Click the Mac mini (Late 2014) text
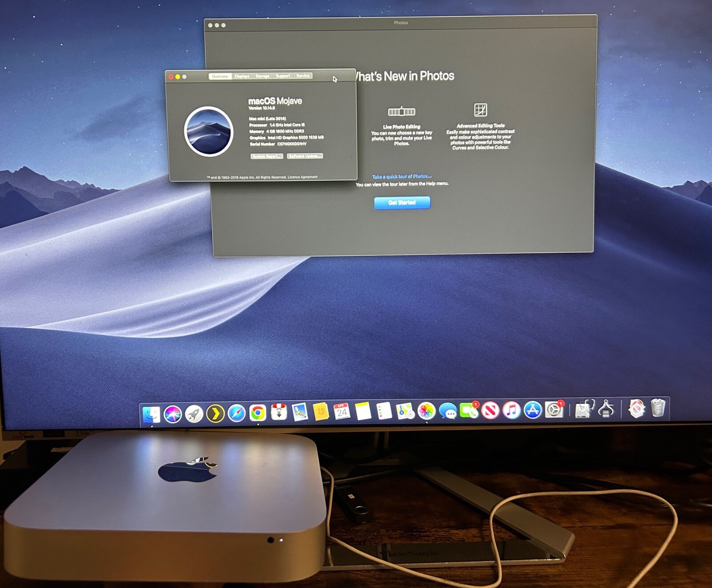The width and height of the screenshot is (712, 588). click(267, 118)
